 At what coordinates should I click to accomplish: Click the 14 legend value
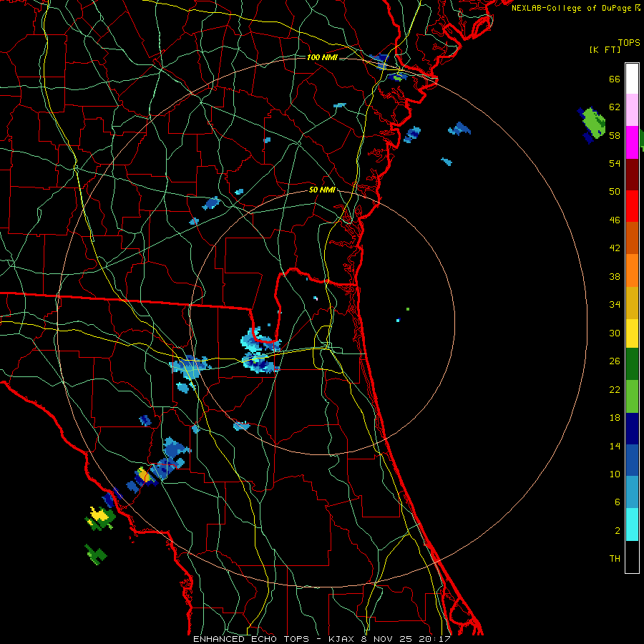point(615,446)
